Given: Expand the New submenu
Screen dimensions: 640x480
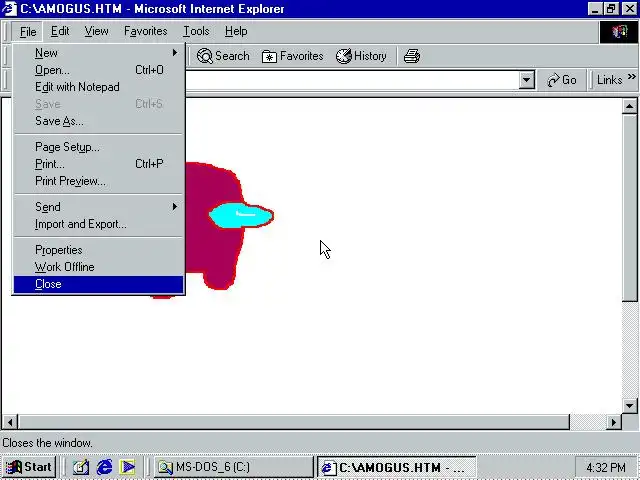Looking at the screenshot, I should [x=98, y=53].
